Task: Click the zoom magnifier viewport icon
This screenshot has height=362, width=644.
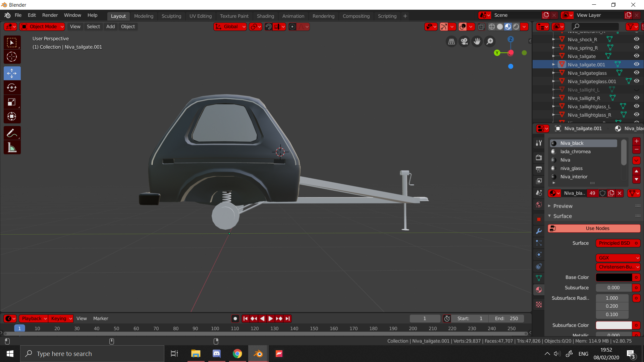Action: click(x=490, y=41)
